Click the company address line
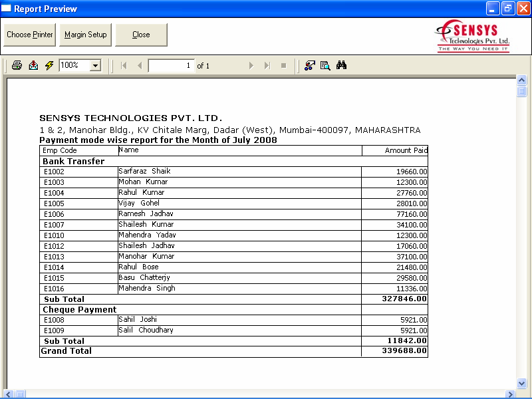This screenshot has width=532, height=399. (230, 130)
